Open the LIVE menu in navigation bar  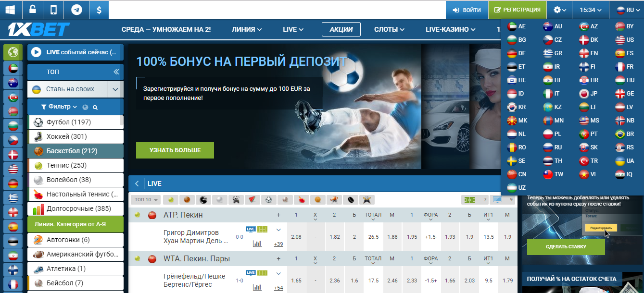coord(293,29)
